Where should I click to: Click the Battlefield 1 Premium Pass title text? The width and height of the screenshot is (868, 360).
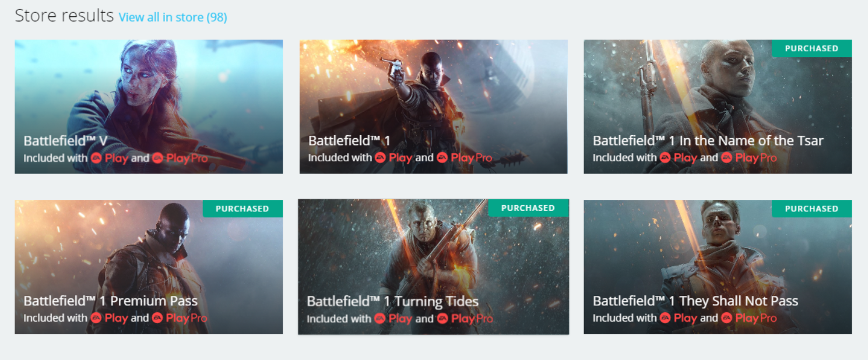tap(111, 301)
